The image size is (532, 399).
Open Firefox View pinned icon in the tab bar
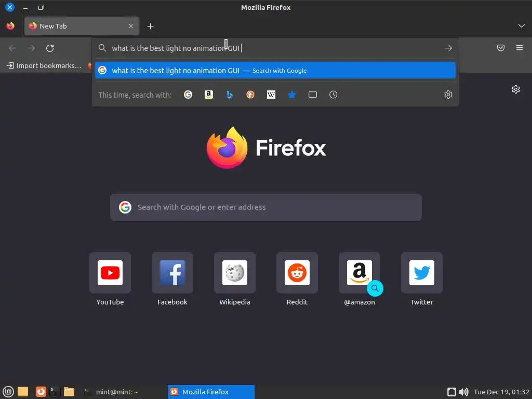pyautogui.click(x=10, y=26)
